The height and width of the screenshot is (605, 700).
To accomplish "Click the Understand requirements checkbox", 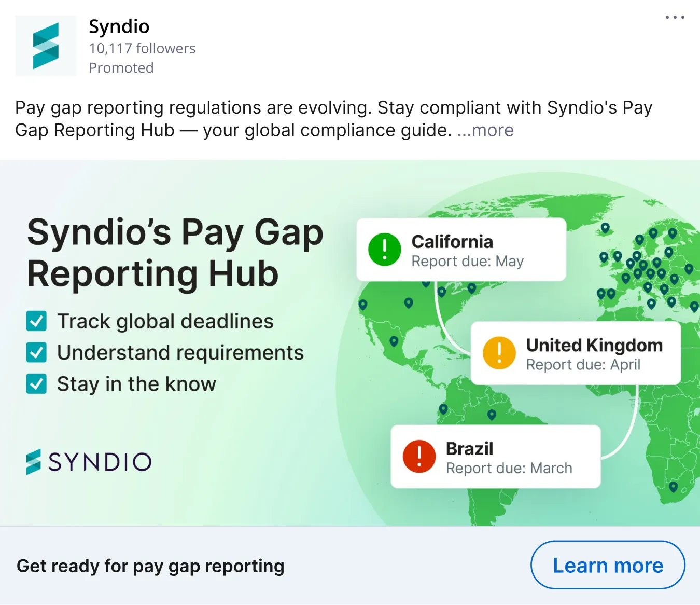I will 36,352.
